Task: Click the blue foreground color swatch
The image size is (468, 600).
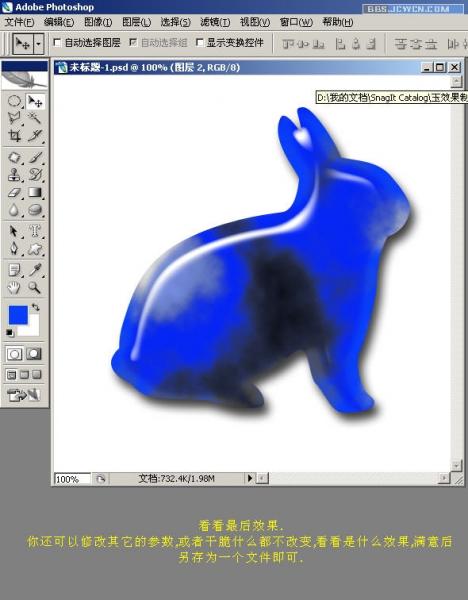Action: (18, 315)
